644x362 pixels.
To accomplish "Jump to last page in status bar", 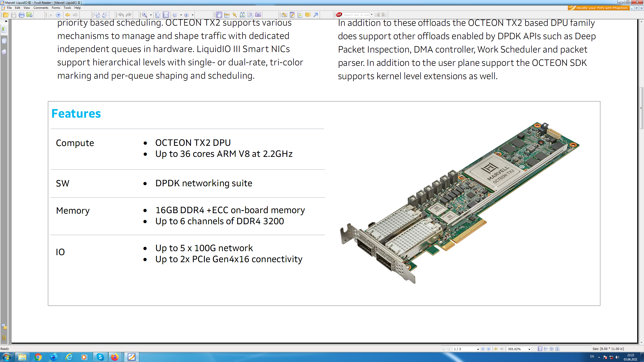I will coord(489,349).
